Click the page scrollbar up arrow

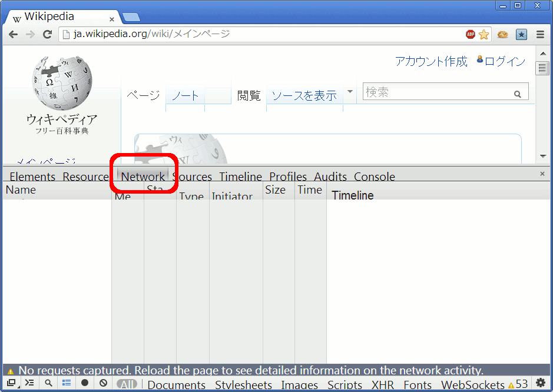[543, 54]
